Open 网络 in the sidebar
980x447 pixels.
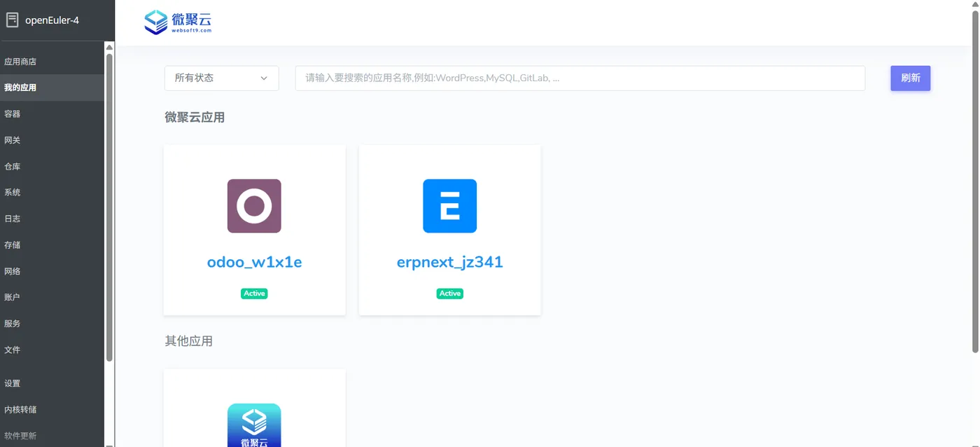tap(52, 271)
